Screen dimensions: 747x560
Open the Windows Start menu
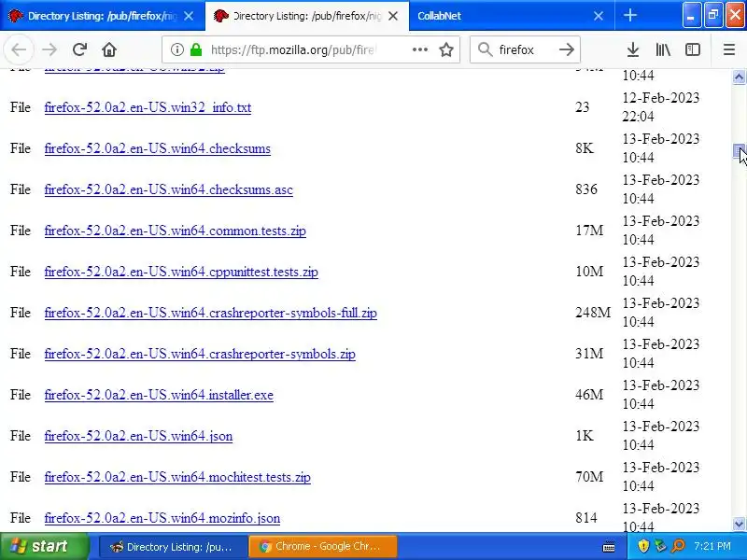pyautogui.click(x=45, y=546)
